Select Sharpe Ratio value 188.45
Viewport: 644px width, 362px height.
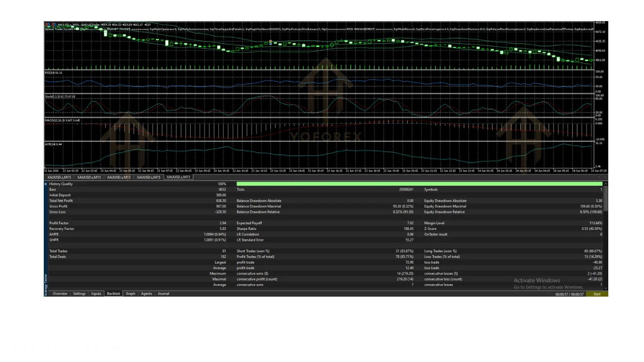408,229
